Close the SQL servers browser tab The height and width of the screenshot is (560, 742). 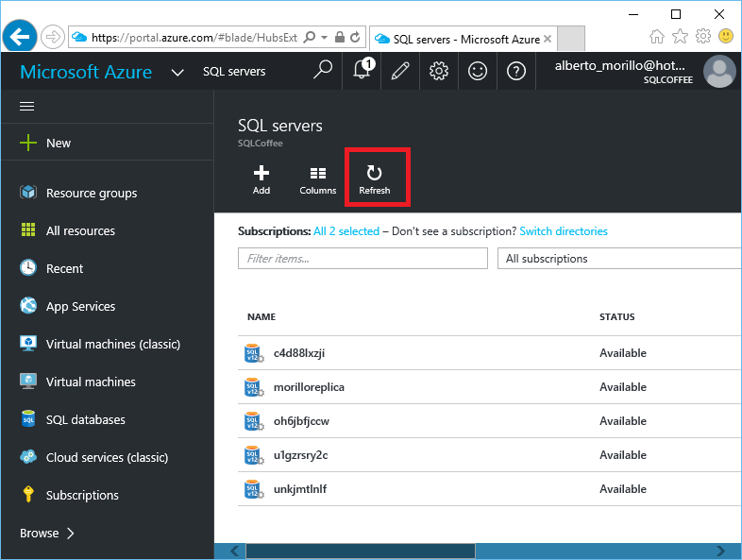point(548,39)
